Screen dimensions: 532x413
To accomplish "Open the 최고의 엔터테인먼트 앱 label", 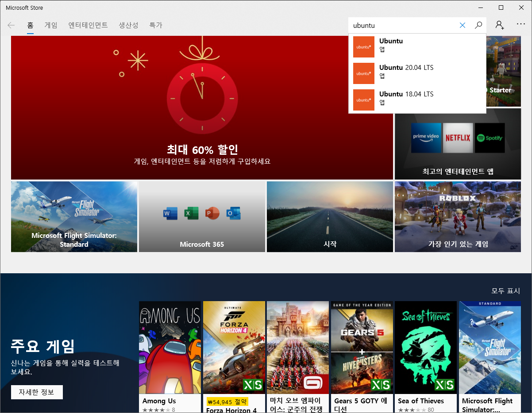I will [458, 171].
